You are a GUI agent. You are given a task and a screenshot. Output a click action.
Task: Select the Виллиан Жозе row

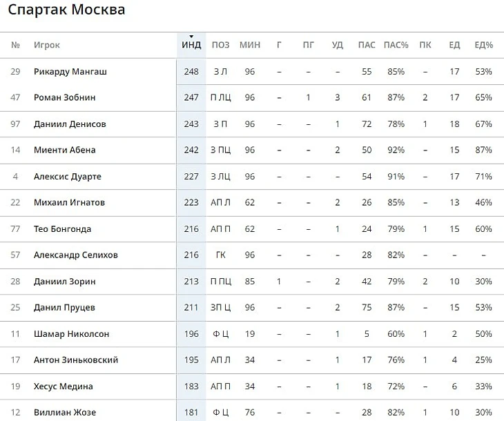(x=252, y=412)
